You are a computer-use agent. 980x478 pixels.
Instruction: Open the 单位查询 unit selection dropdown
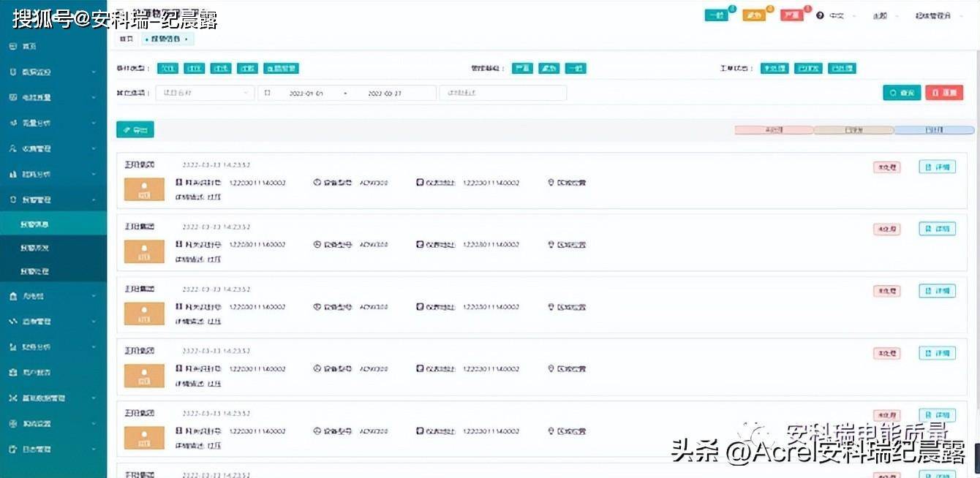point(205,92)
